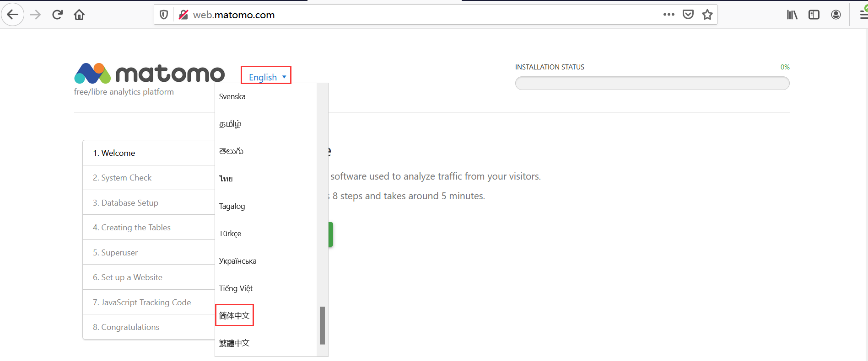Viewport: 868px width, 361px height.
Task: Click the insecure connection lock icon
Action: [x=183, y=15]
